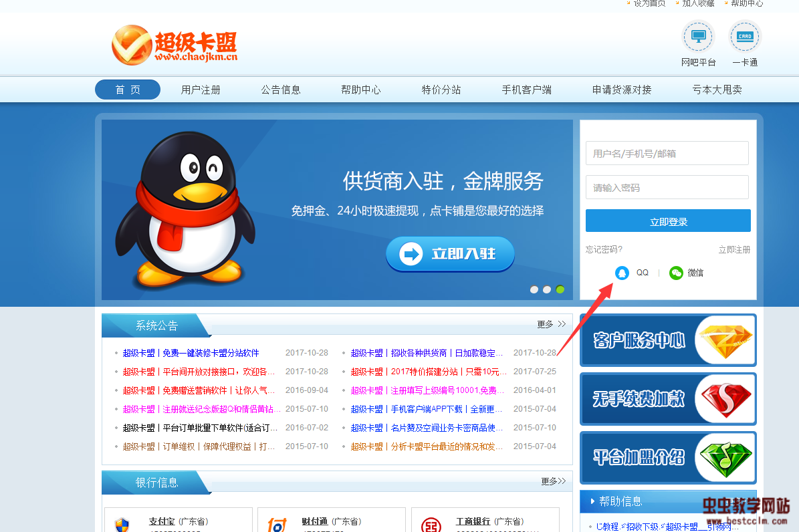The image size is (799, 532).
Task: Click the 工商银行 logo icon
Action: point(431,525)
